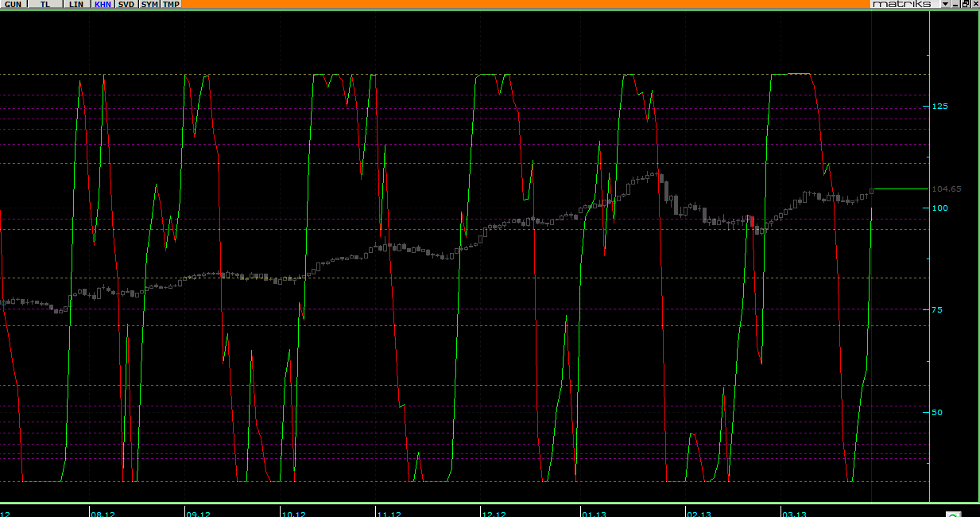Select the SVD tab
Image resolution: width=980 pixels, height=517 pixels.
(x=126, y=4)
